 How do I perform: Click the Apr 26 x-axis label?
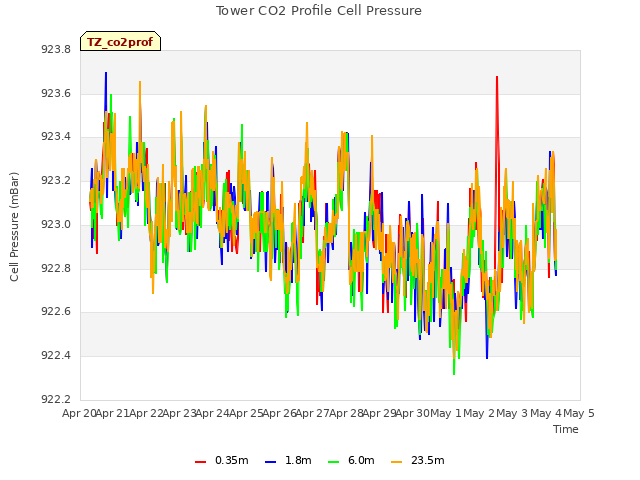tap(280, 413)
